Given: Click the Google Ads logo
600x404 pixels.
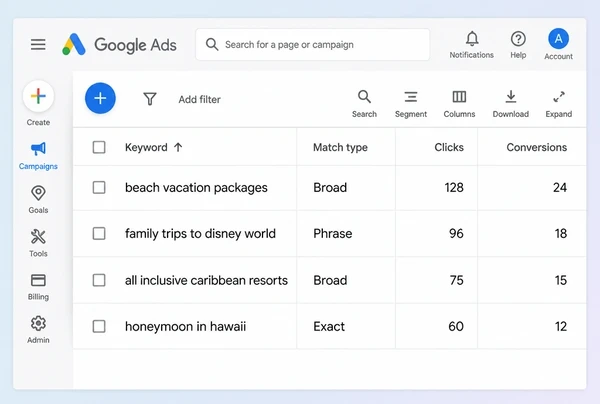Looking at the screenshot, I should (119, 44).
